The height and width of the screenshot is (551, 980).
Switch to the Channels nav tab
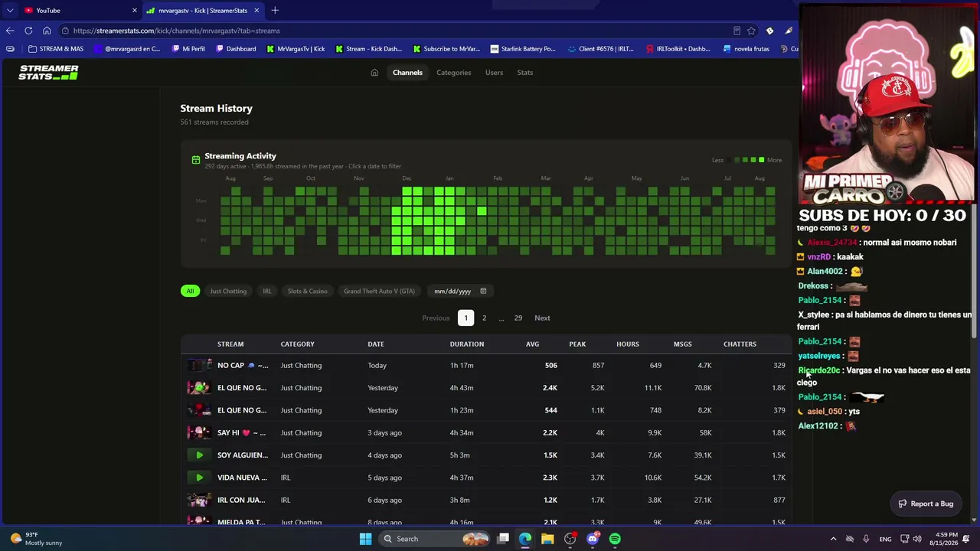point(407,73)
